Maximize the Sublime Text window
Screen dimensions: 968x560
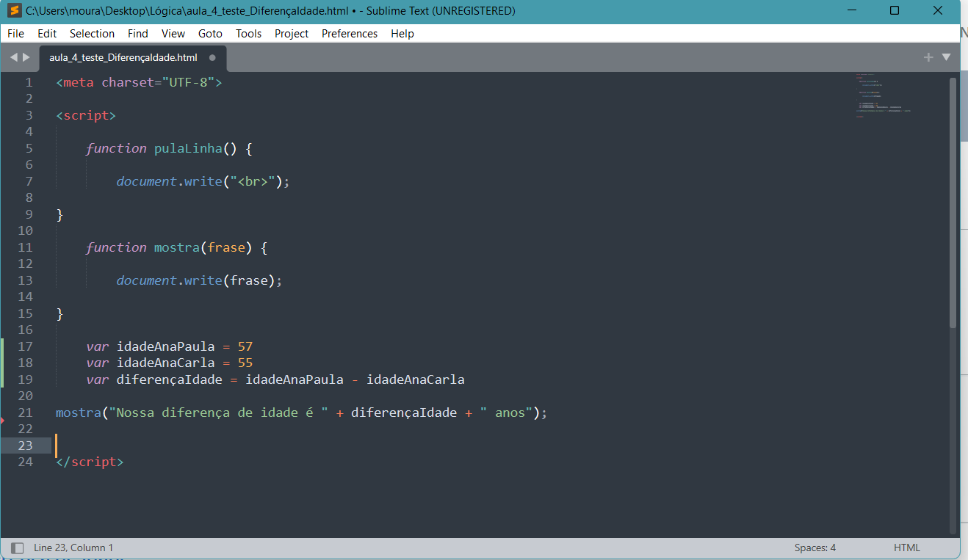895,11
